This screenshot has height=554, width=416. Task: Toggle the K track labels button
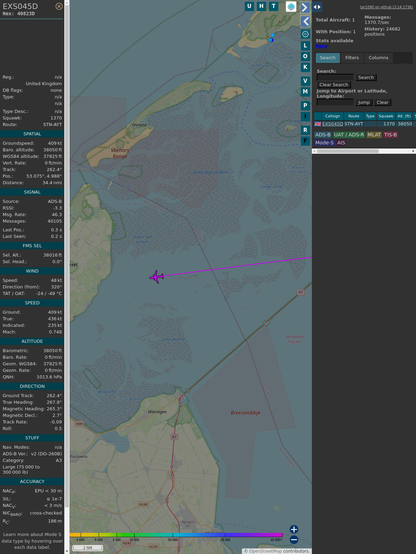tap(305, 67)
